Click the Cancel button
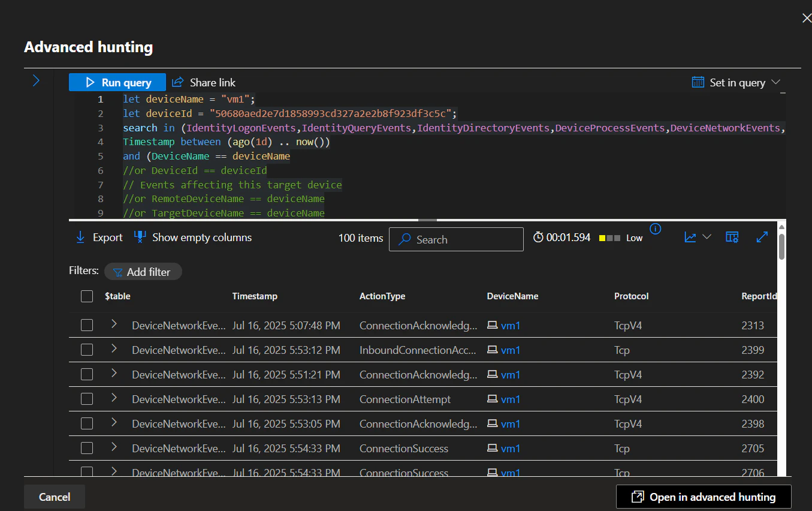 pos(55,497)
